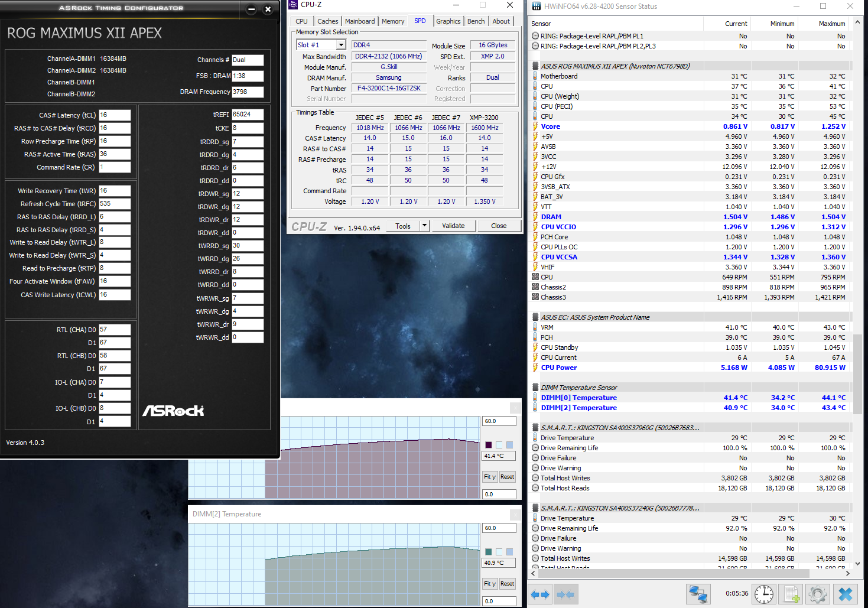This screenshot has width=868, height=608.
Task: Click the thermometer icon beside DIMM[0] Temperature
Action: tap(535, 398)
